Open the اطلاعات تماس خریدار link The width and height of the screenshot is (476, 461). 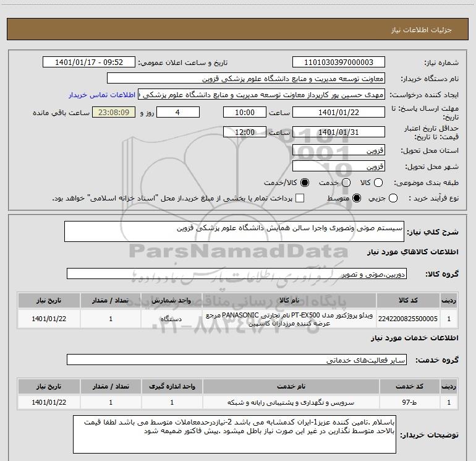pyautogui.click(x=102, y=95)
